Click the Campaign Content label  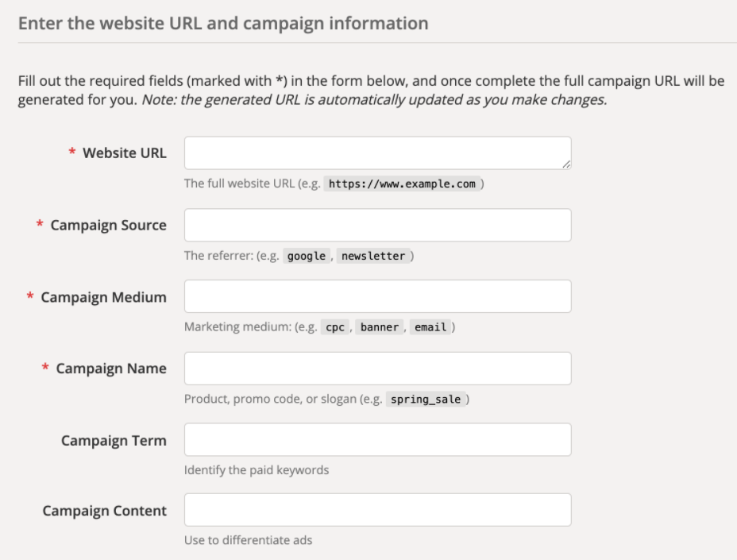(x=104, y=511)
